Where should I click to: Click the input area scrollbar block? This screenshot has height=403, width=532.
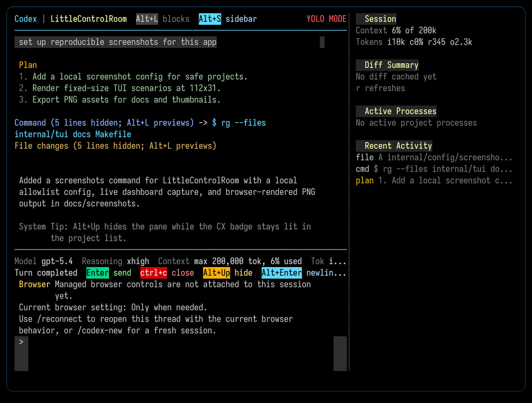(x=340, y=353)
